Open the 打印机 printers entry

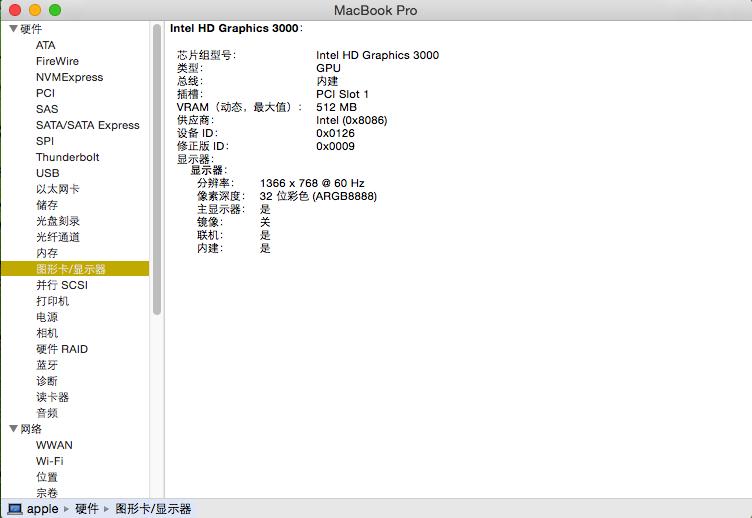coord(52,301)
